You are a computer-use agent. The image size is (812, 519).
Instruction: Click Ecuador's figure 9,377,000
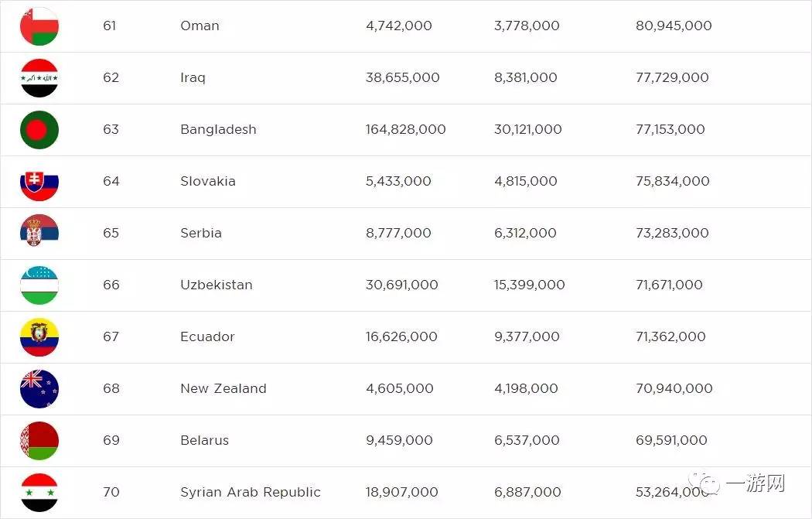click(527, 337)
